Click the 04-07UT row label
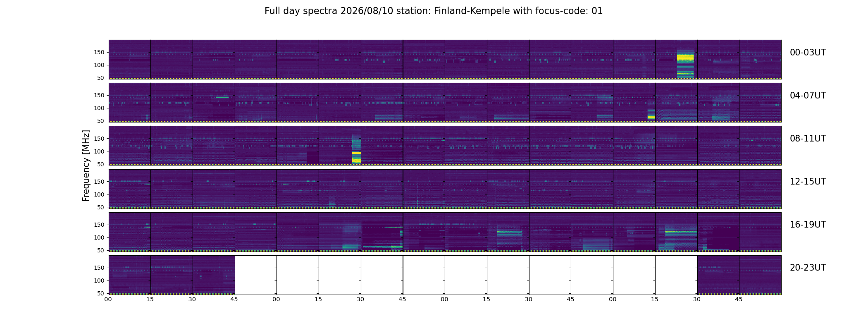 (x=808, y=96)
